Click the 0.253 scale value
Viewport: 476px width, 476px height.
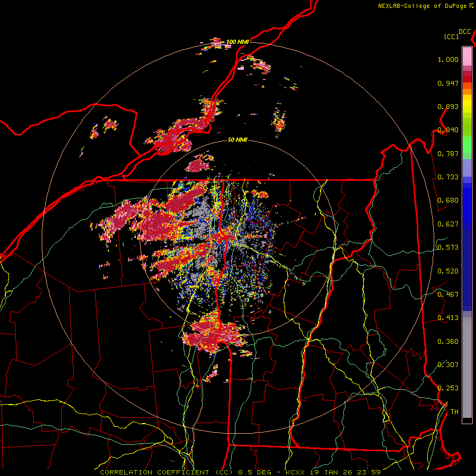coord(448,388)
